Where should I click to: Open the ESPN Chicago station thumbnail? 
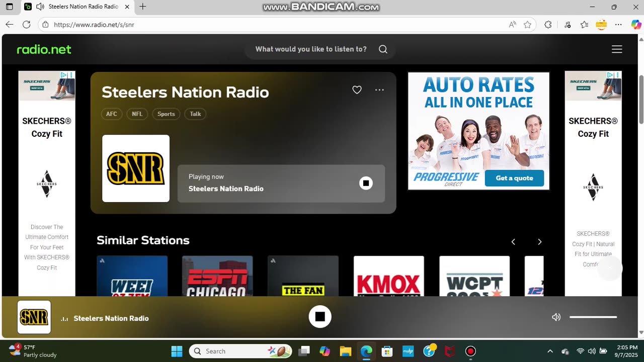click(x=217, y=276)
